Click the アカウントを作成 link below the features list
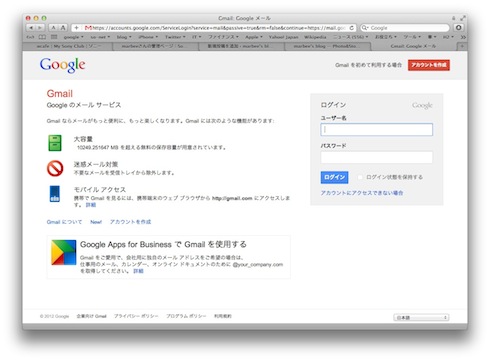Image resolution: width=490 pixels, height=361 pixels. (x=130, y=222)
